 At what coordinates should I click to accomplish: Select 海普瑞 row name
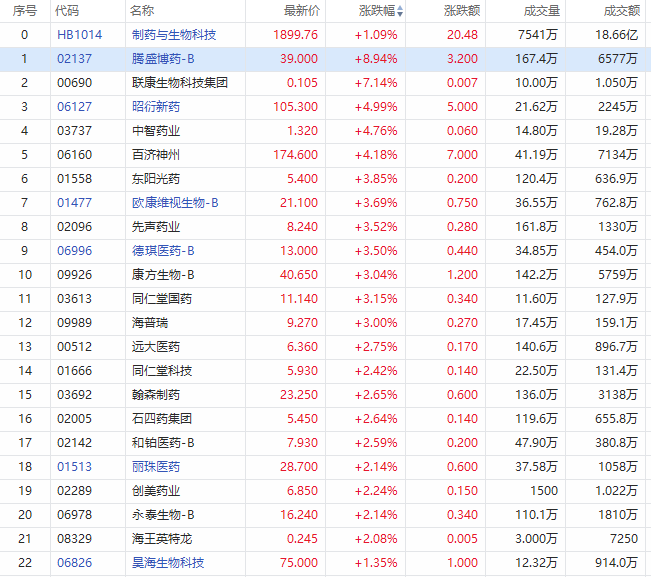coord(150,323)
